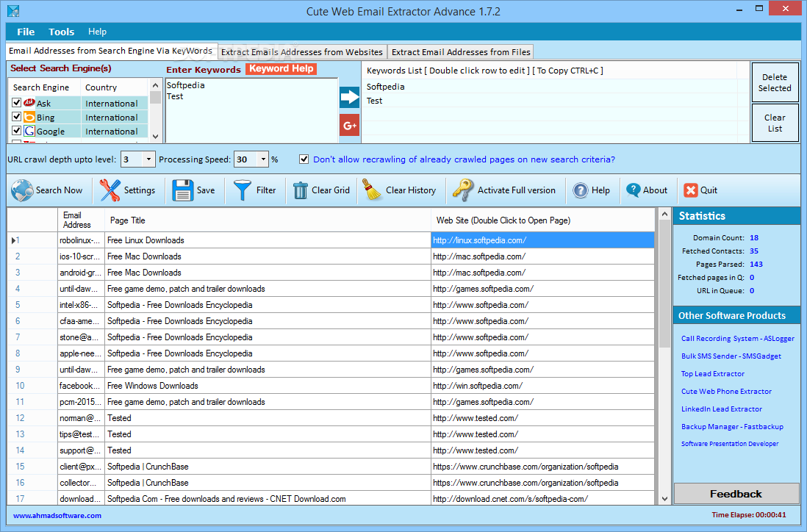Open URL crawl depth level dropdown
The height and width of the screenshot is (532, 807).
coord(148,159)
